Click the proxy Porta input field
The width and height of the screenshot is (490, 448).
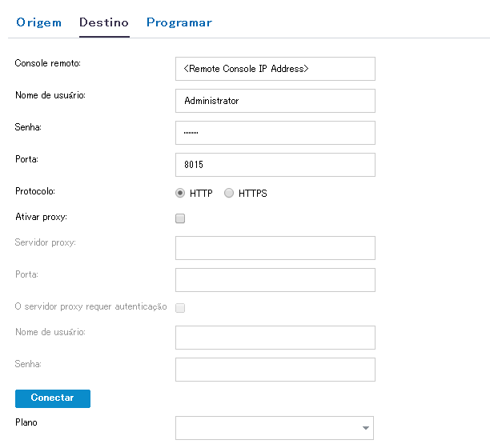275,280
